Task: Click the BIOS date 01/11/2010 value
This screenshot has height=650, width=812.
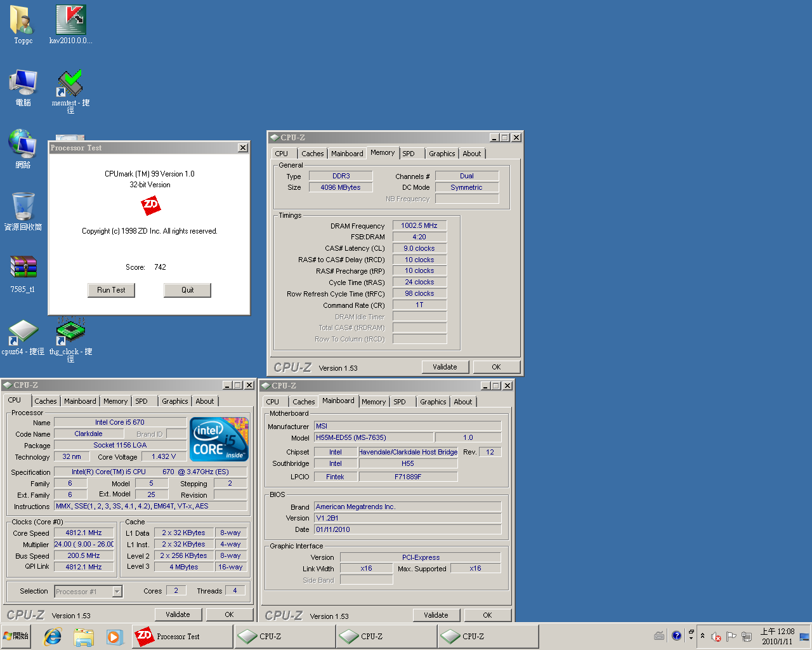Action: [x=407, y=529]
